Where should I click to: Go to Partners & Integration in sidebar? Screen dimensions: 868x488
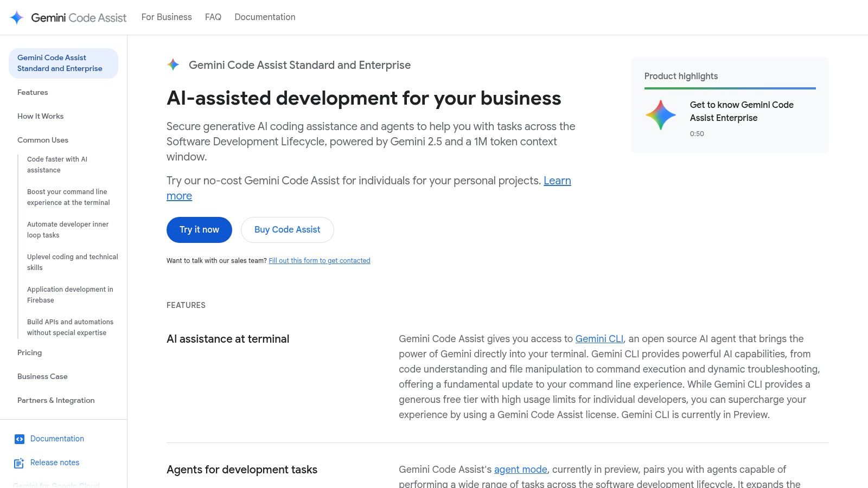56,400
